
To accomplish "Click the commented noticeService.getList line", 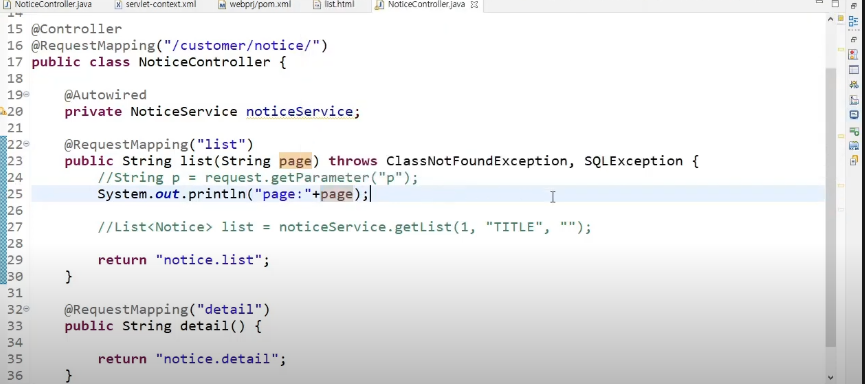I will [344, 227].
